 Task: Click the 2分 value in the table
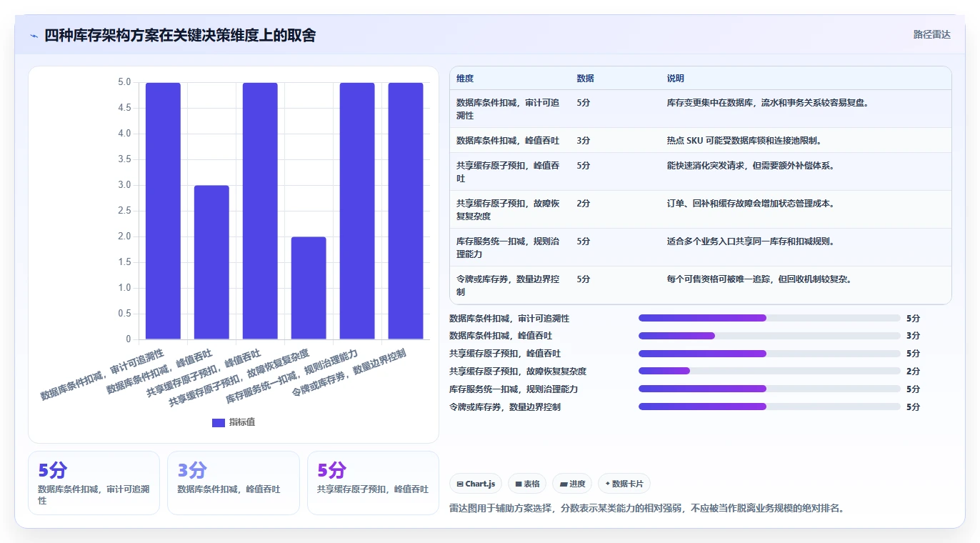click(584, 204)
